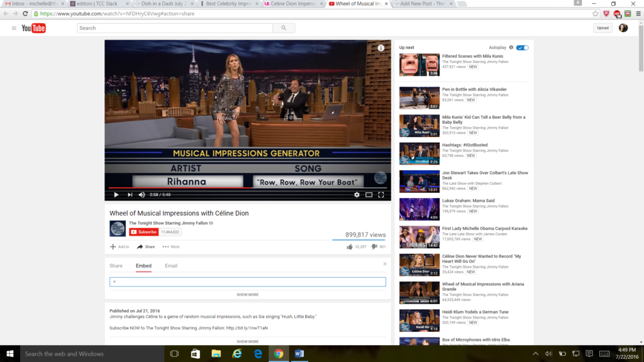This screenshot has width=644, height=362.
Task: Play the video with the play button
Action: pyautogui.click(x=116, y=195)
